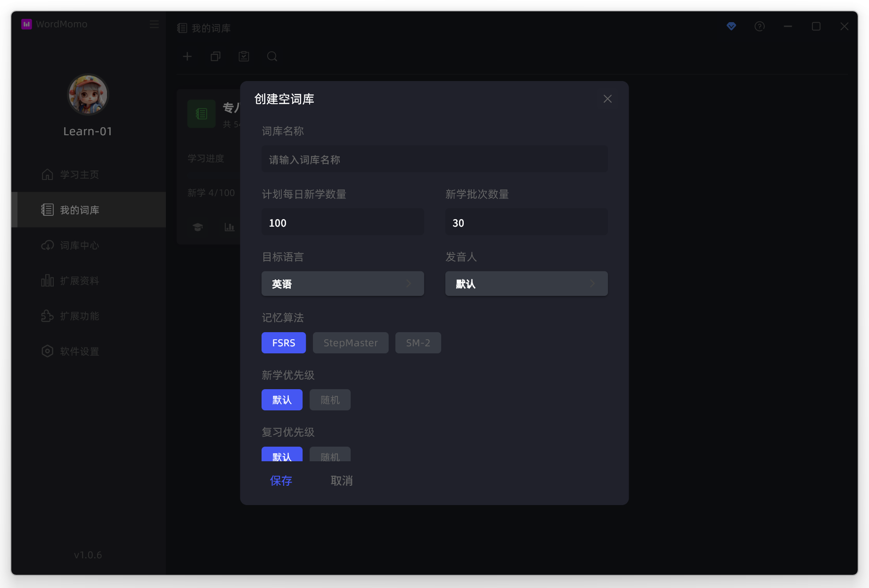Click the copy/duplicate toolbar icon
Image resolution: width=869 pixels, height=588 pixels.
pos(215,57)
